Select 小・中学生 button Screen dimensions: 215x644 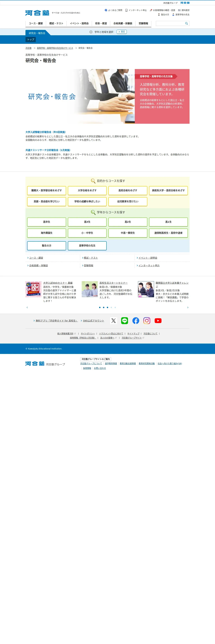click(87, 233)
